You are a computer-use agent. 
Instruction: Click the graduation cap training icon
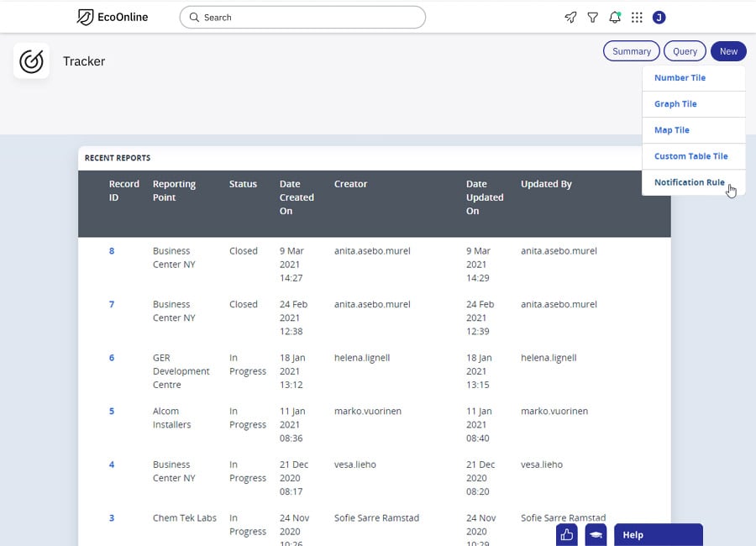[596, 534]
